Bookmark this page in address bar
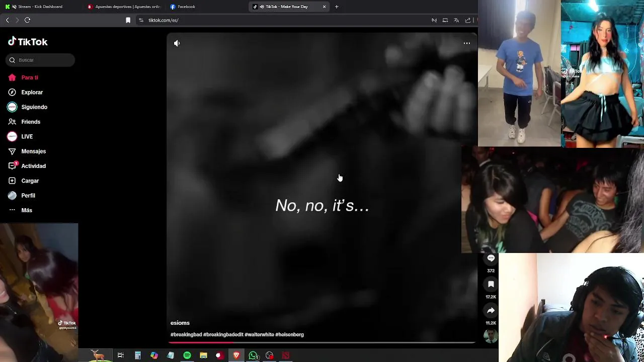The height and width of the screenshot is (362, 644). coord(128,20)
